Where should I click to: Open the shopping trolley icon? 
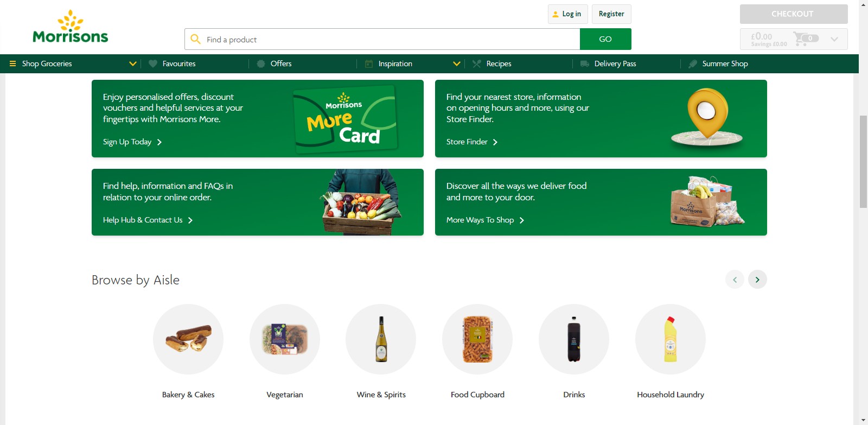tap(801, 39)
